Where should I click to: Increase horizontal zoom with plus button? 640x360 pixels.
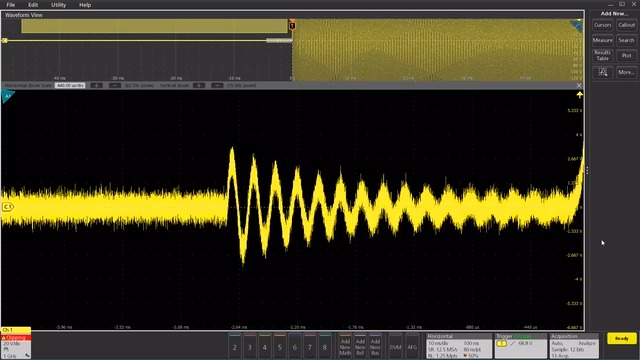coord(96,86)
